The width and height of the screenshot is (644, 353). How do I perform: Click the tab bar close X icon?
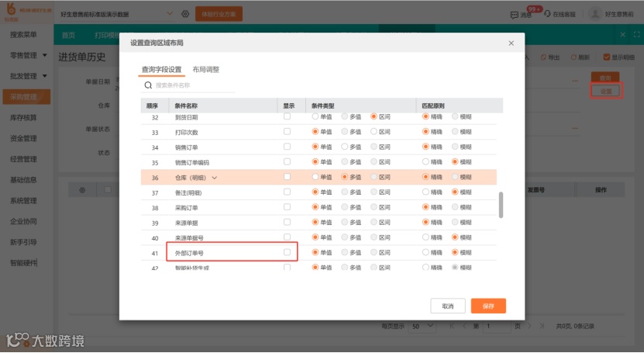point(622,34)
